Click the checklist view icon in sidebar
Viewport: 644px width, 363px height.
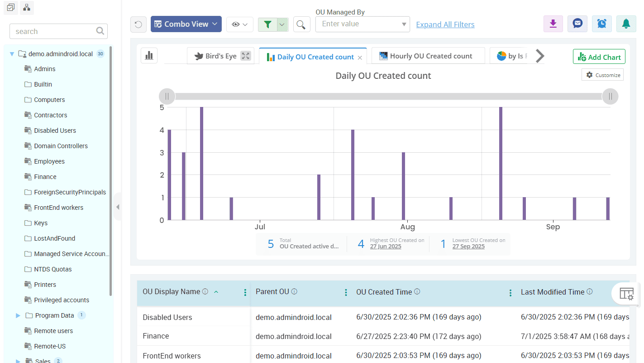click(x=11, y=7)
